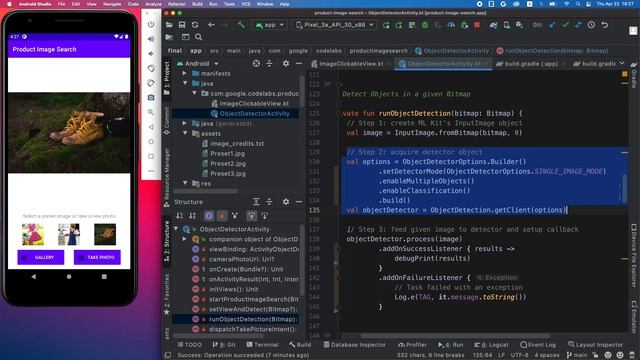This screenshot has height=360, width=640.
Task: Open the Refactor menu
Action: pyautogui.click(x=177, y=4)
